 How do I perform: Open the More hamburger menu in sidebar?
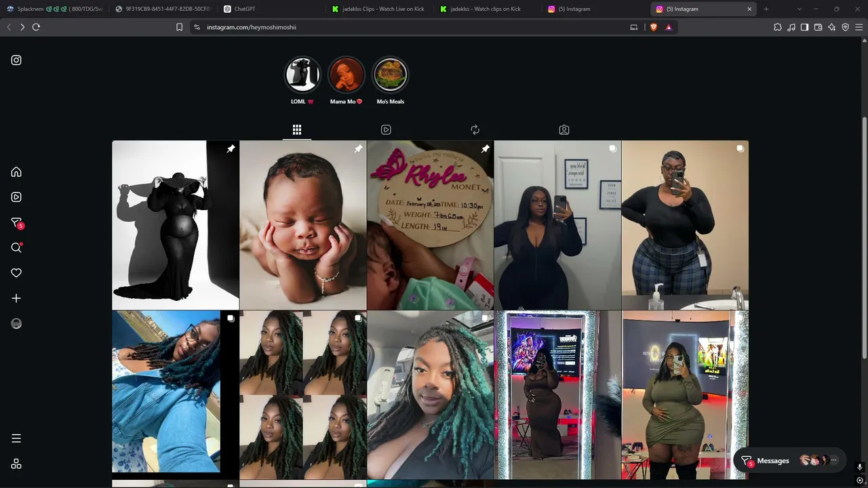(16, 439)
